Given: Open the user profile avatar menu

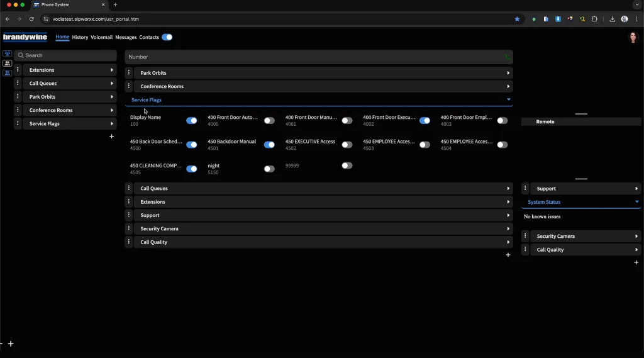Looking at the screenshot, I should click(x=633, y=37).
